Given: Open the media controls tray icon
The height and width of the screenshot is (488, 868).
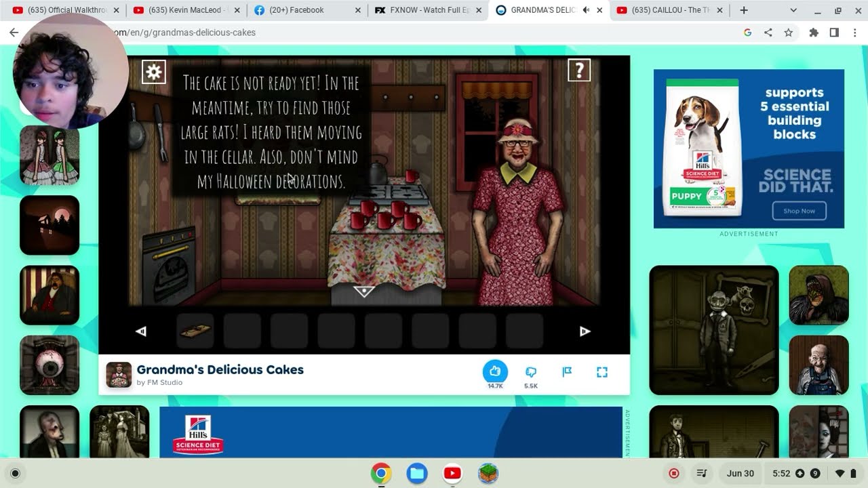Looking at the screenshot, I should pos(703,473).
